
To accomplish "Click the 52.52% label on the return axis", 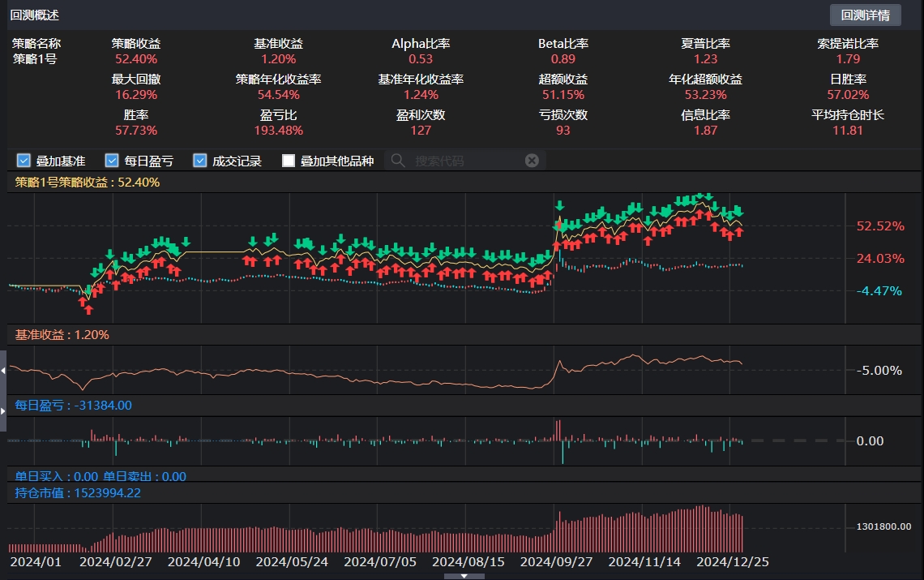I will point(880,226).
